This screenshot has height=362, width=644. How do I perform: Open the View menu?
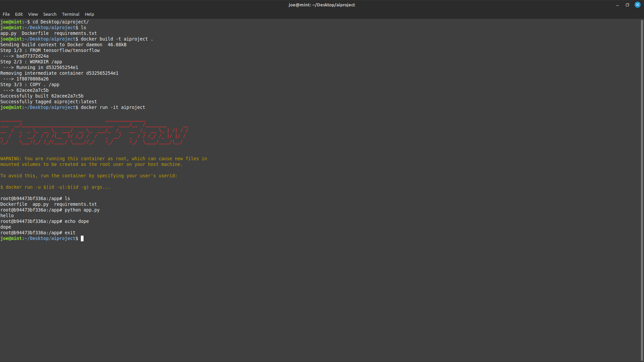point(33,14)
